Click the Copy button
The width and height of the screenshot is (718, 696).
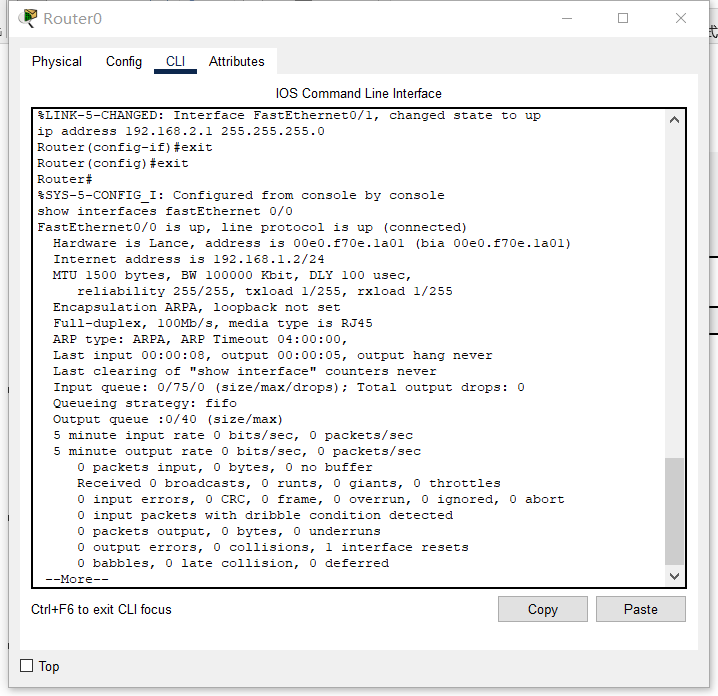543,609
